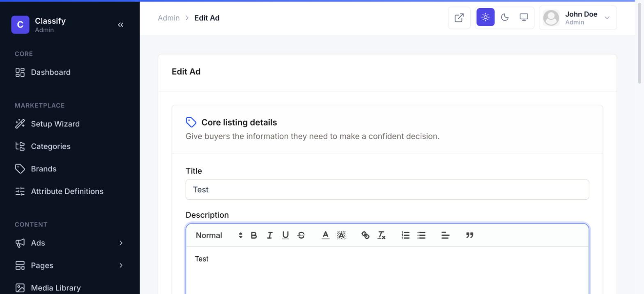
Task: Click the Brands tag icon
Action: coord(20,169)
